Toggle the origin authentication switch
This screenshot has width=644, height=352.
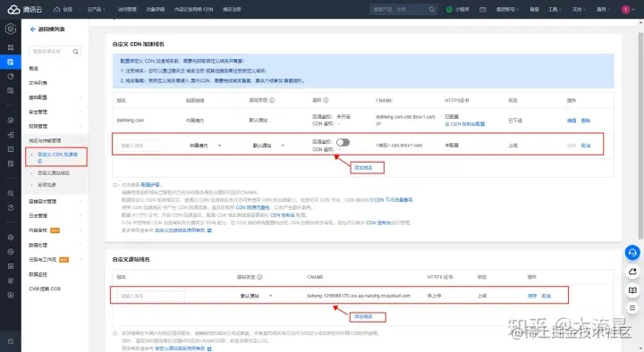click(343, 142)
